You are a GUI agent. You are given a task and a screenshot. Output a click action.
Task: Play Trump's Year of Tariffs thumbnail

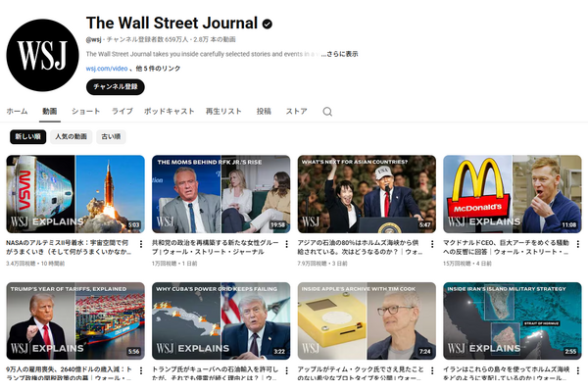pyautogui.click(x=75, y=321)
